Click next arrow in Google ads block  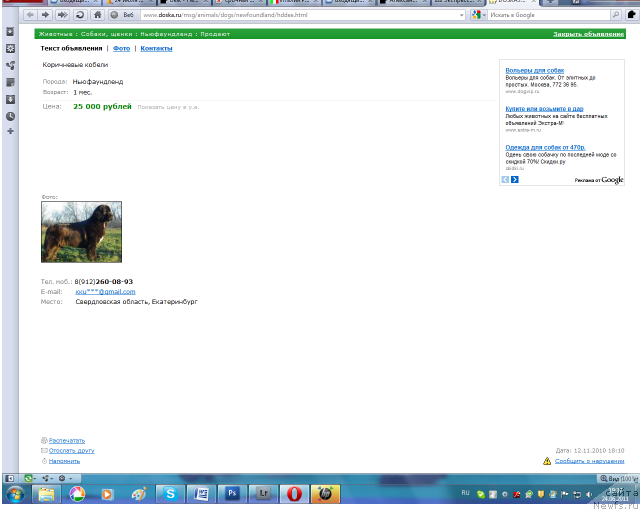click(x=515, y=180)
